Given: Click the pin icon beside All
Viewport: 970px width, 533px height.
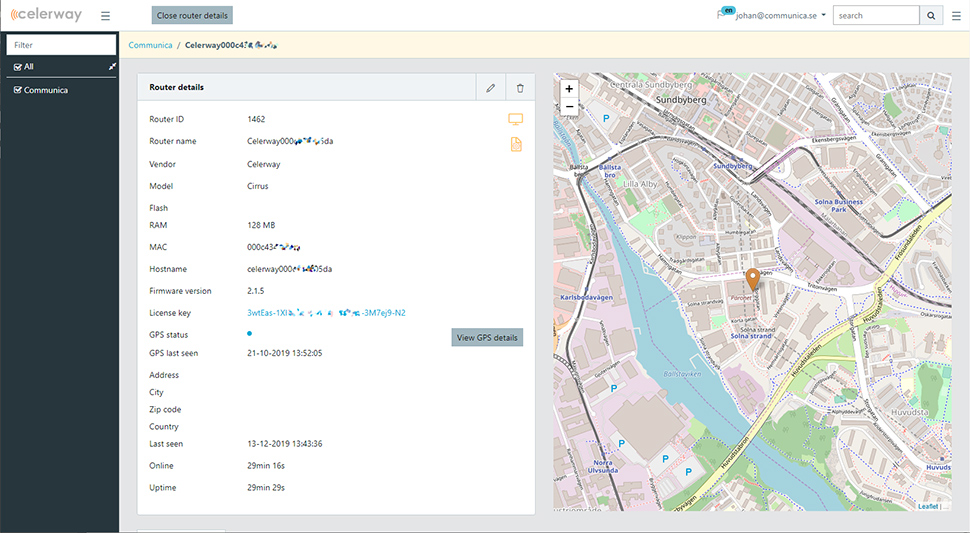Looking at the screenshot, I should point(112,67).
